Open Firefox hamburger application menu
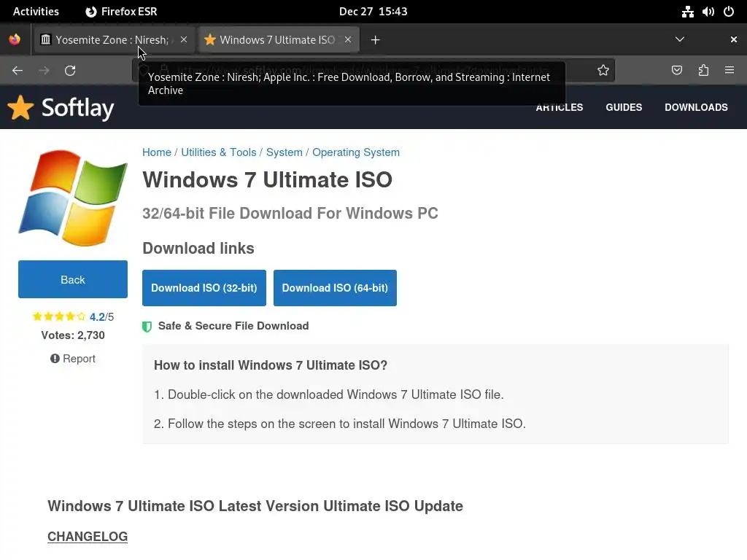This screenshot has width=747, height=560. tap(729, 71)
